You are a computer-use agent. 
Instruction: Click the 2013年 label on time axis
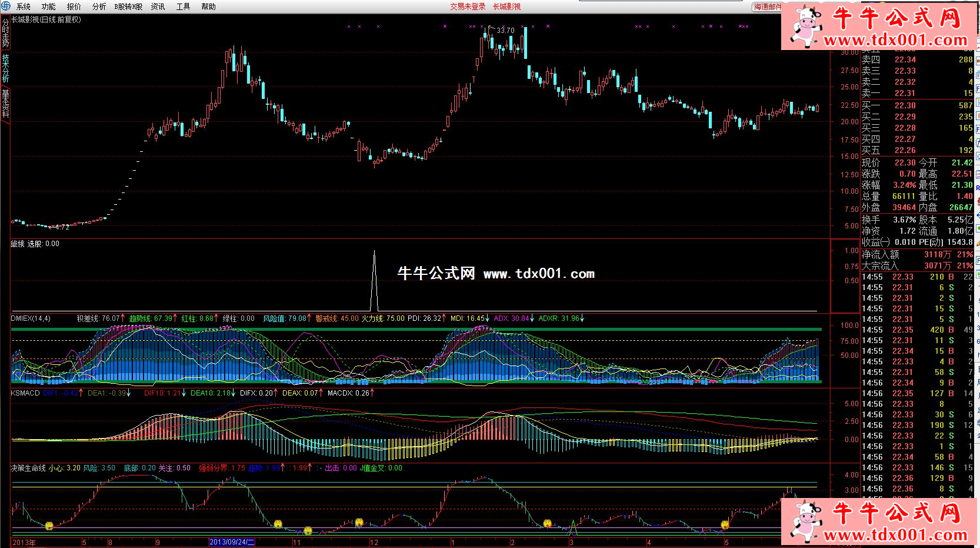(x=24, y=542)
